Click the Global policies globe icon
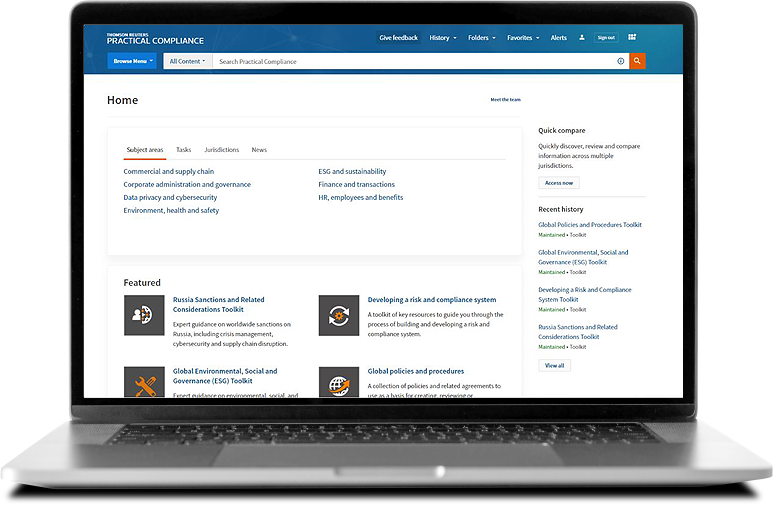Screen dimensions: 773x505 click(338, 383)
